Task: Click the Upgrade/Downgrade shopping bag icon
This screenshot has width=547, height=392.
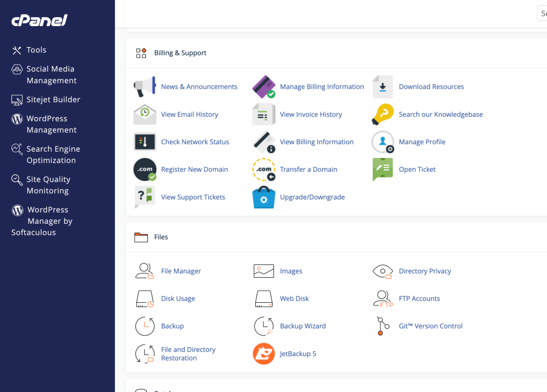Action: coord(264,198)
